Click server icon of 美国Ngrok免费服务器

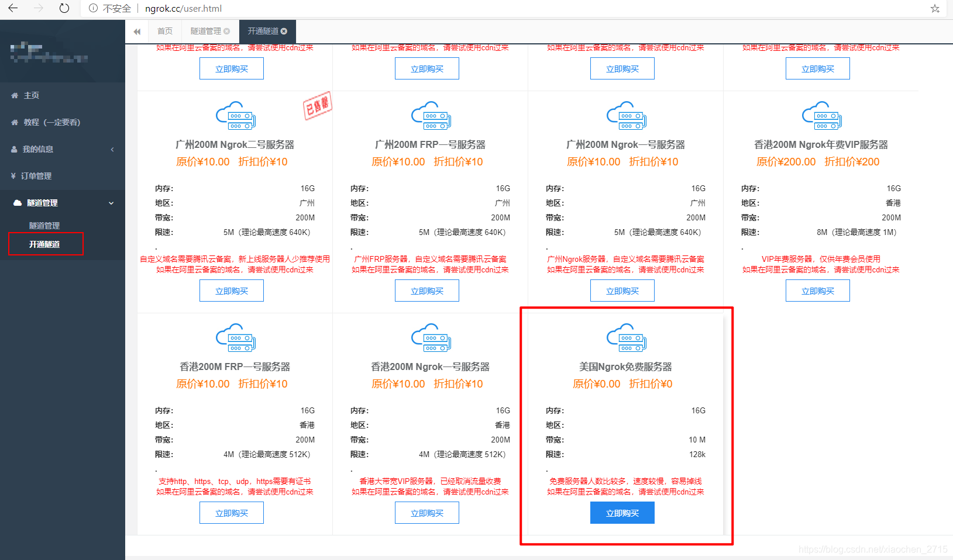[x=626, y=338]
